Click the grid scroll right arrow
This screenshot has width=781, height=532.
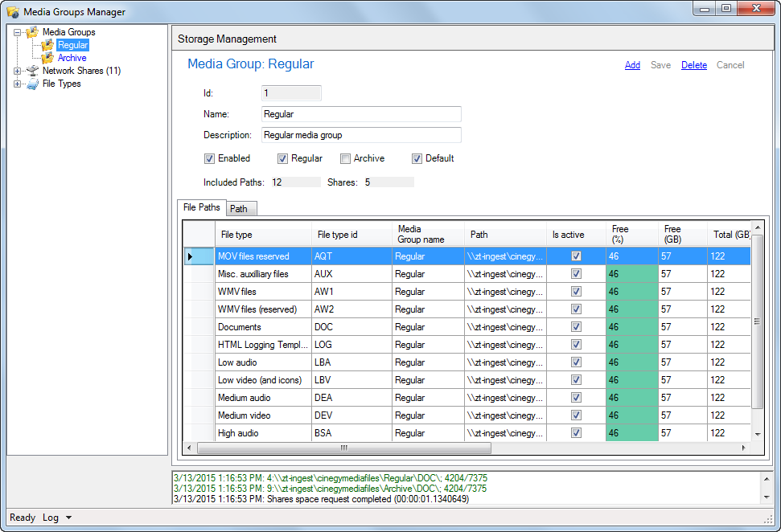744,448
